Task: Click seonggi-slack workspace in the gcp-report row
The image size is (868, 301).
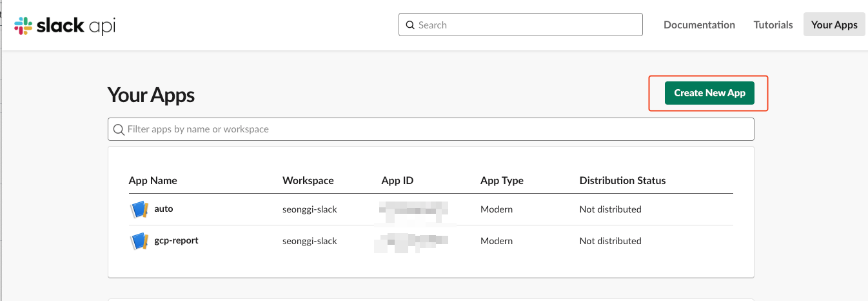Action: tap(310, 241)
